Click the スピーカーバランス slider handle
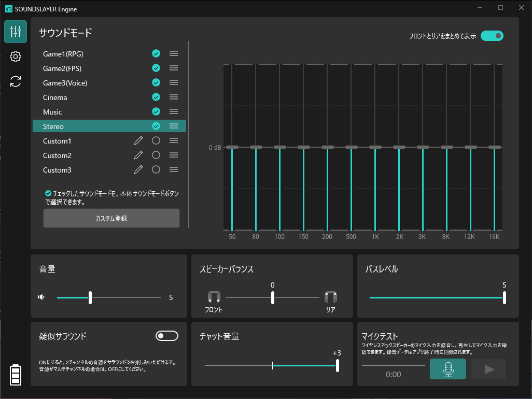The height and width of the screenshot is (399, 532). pyautogui.click(x=272, y=297)
